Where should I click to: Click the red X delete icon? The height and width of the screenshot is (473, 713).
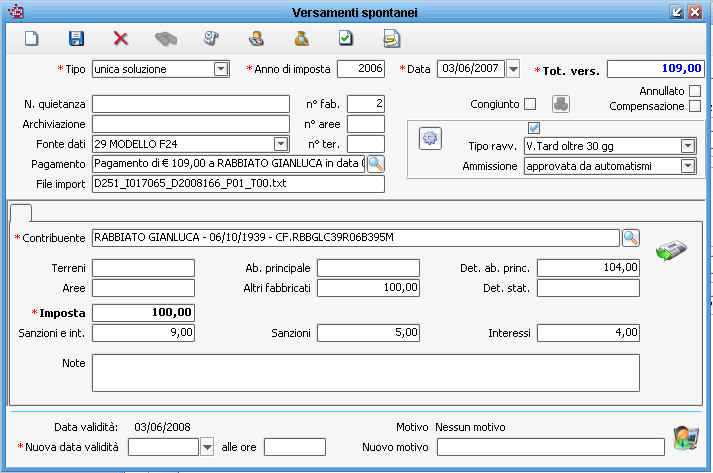click(x=121, y=38)
